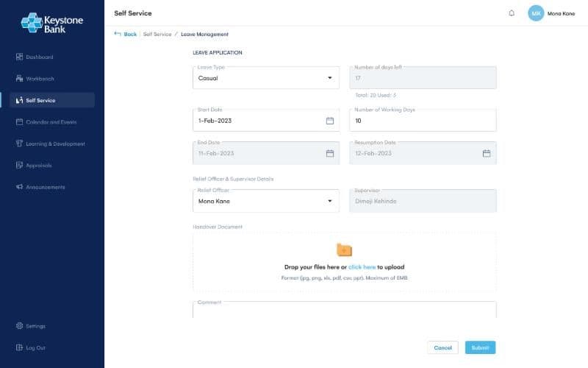The width and height of the screenshot is (588, 368).
Task: Open Settings menu item
Action: [x=52, y=325]
